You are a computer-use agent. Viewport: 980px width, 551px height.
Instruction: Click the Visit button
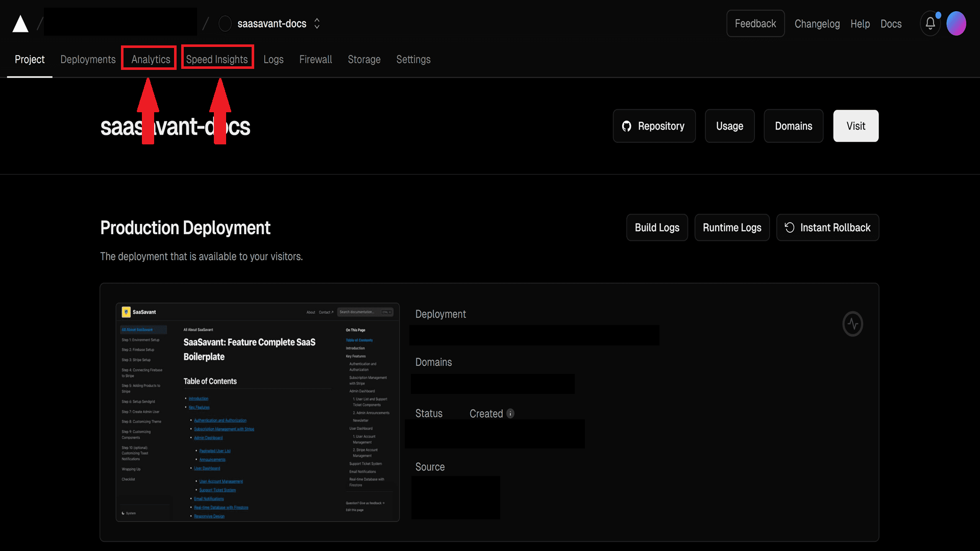point(855,126)
